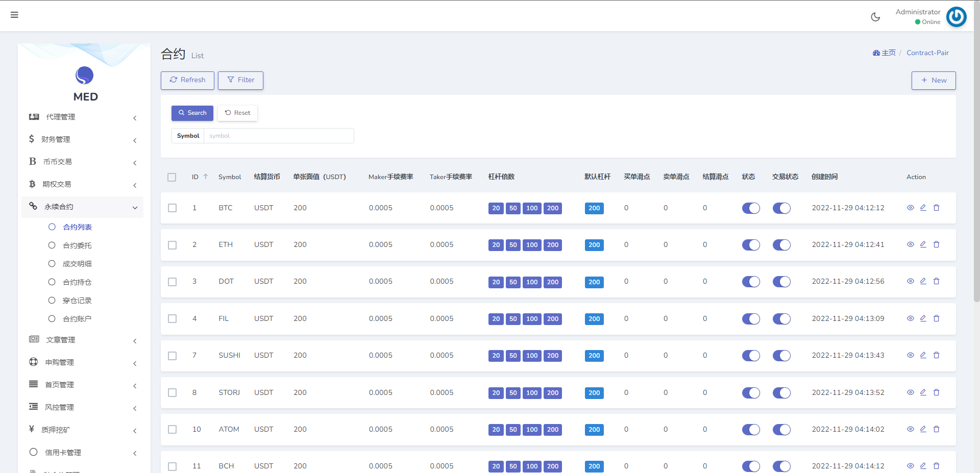Click the trash icon for the STORJ row

(x=936, y=392)
